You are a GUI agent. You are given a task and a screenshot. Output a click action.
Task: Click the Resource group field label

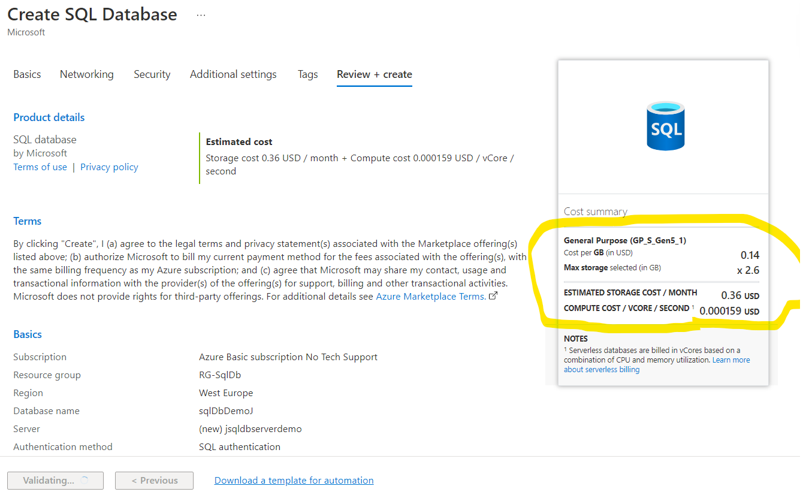tap(47, 375)
